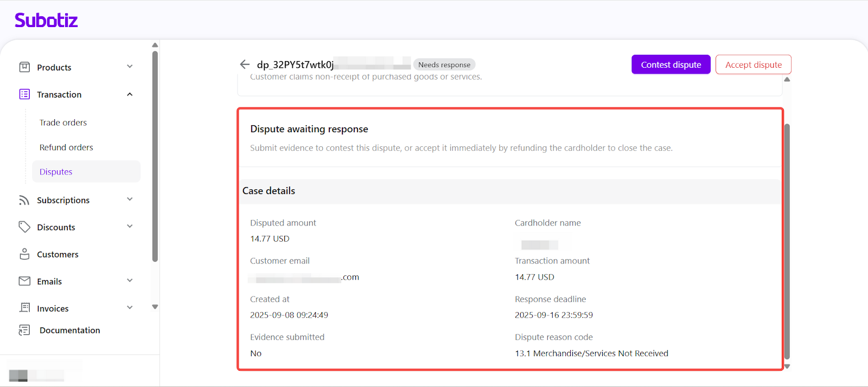Click the Documentation page icon
868x387 pixels.
pyautogui.click(x=24, y=330)
